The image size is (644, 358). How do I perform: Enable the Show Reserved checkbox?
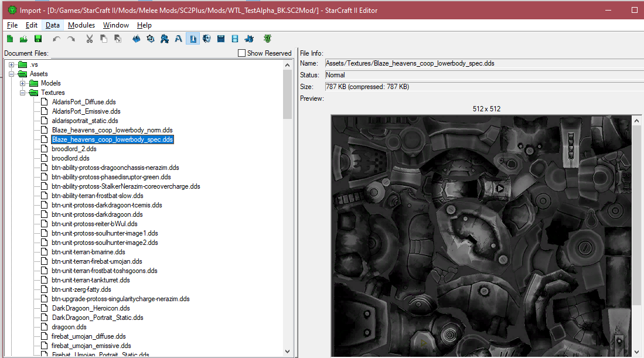(x=242, y=53)
